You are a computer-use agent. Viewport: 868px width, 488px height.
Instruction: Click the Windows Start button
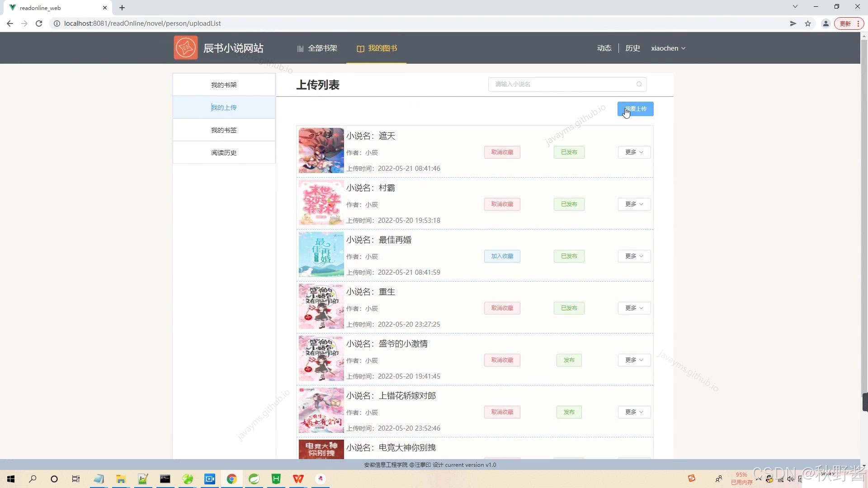pyautogui.click(x=11, y=479)
